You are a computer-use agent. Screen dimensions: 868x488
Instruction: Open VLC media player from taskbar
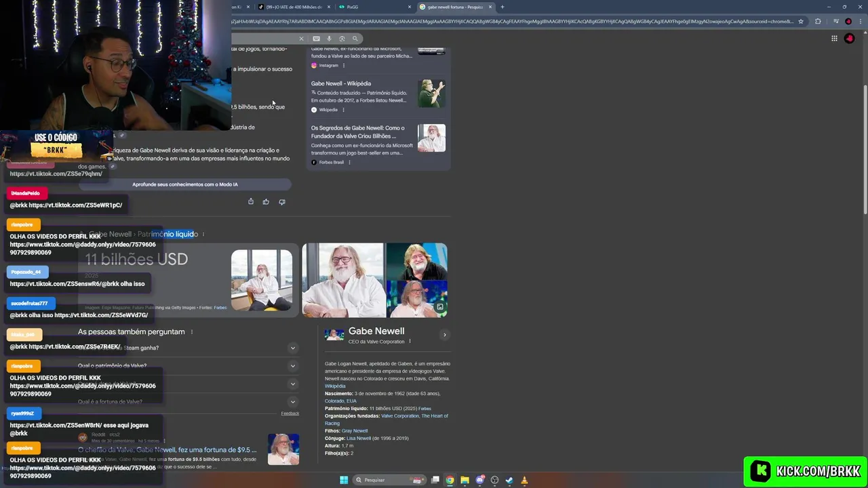pos(524,480)
